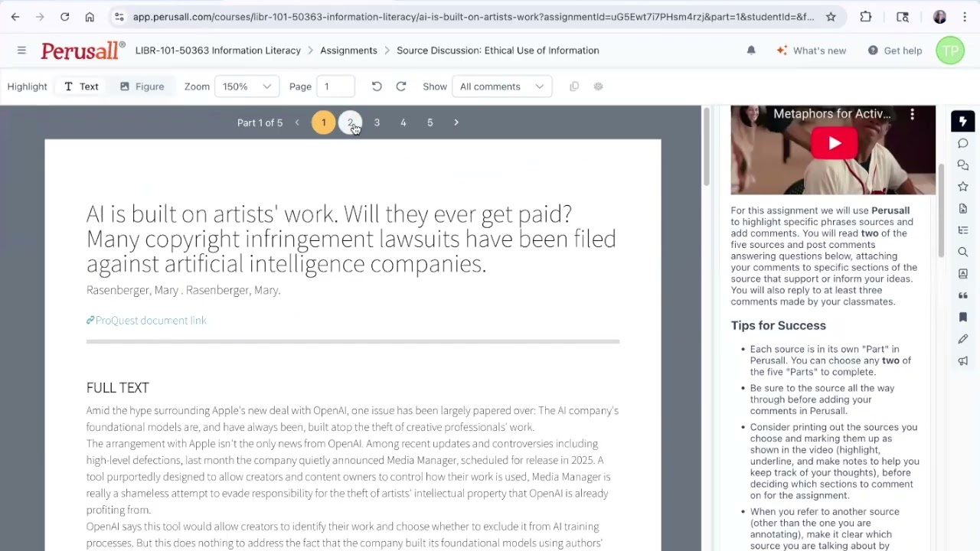Select the Text highlight mode

81,86
